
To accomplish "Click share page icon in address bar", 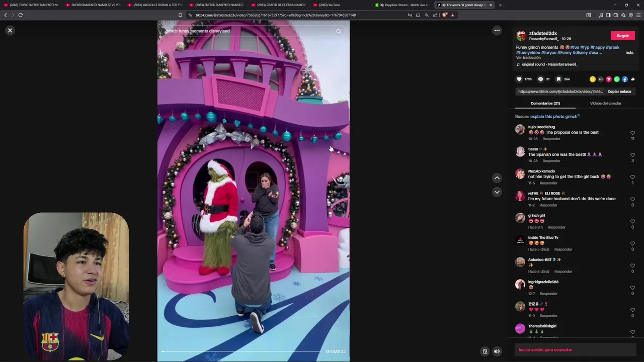I will coord(435,15).
